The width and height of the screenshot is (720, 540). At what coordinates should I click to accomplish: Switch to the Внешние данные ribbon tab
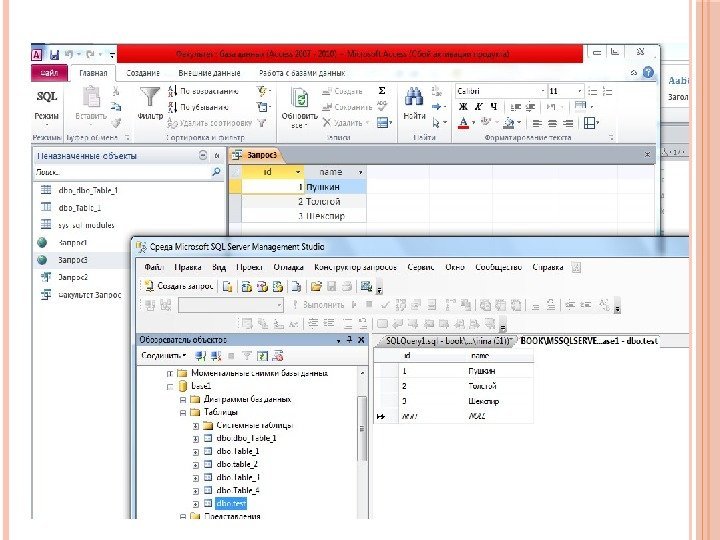[209, 73]
